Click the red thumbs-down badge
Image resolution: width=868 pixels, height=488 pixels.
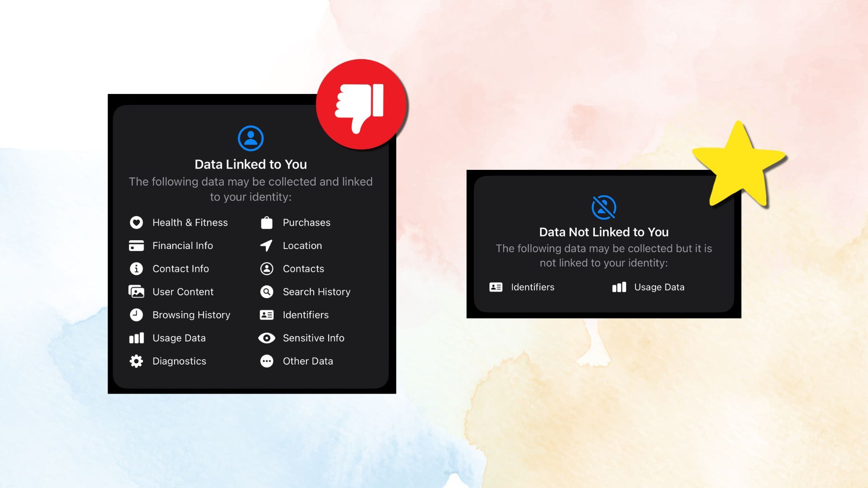coord(362,105)
